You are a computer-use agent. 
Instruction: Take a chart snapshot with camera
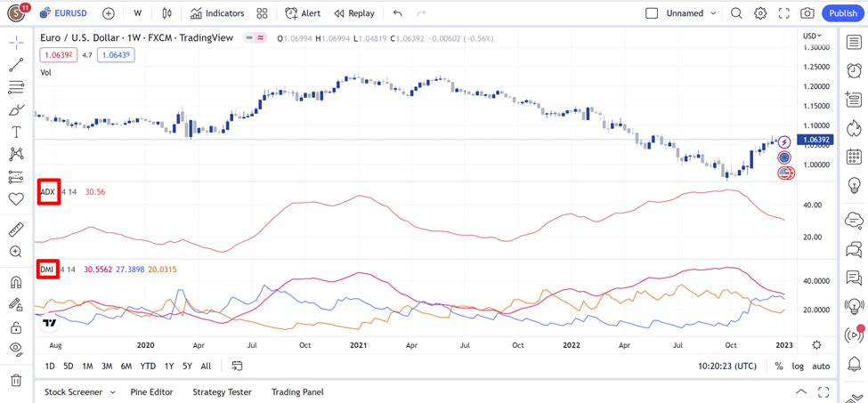click(807, 12)
